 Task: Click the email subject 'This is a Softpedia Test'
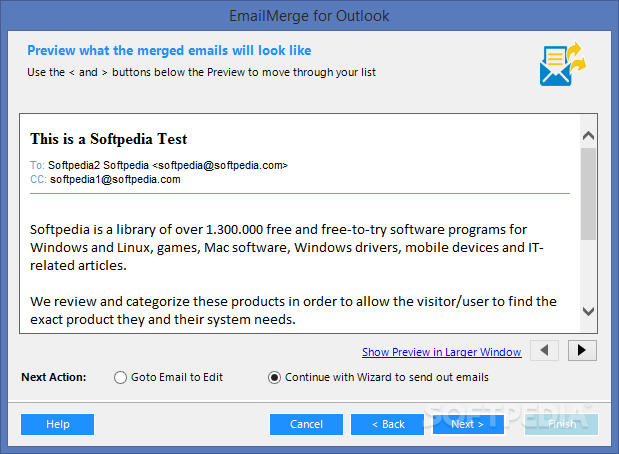pyautogui.click(x=108, y=139)
